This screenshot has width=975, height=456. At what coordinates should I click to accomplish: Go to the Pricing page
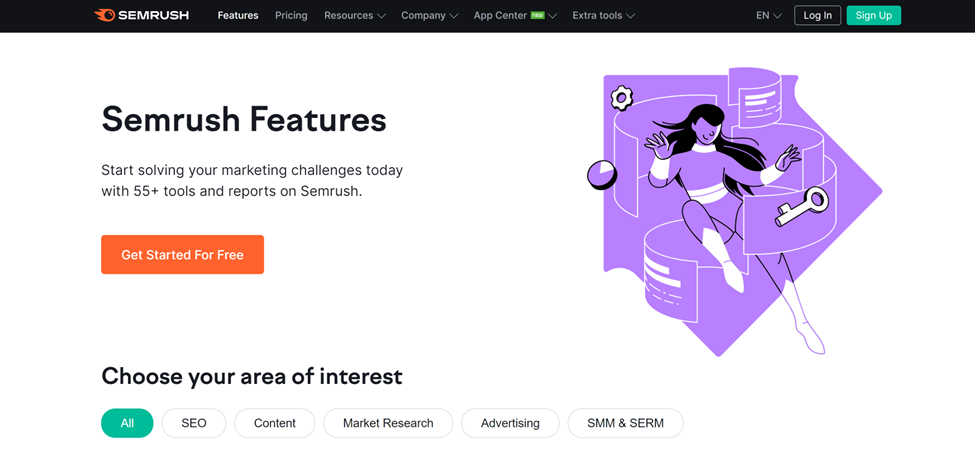pyautogui.click(x=291, y=16)
